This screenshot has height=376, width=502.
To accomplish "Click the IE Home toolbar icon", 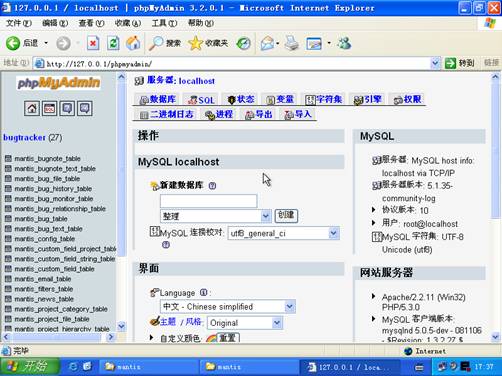I will 133,43.
